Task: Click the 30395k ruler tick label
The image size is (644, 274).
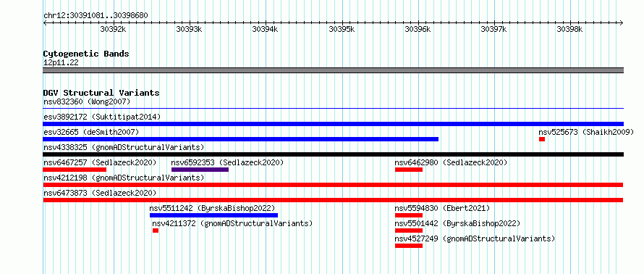Action: [x=342, y=29]
